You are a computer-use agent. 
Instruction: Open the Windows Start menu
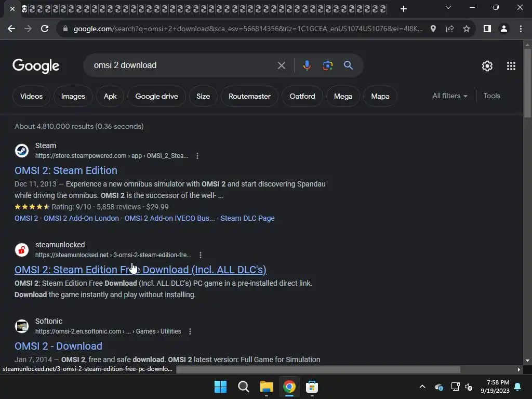(x=220, y=387)
